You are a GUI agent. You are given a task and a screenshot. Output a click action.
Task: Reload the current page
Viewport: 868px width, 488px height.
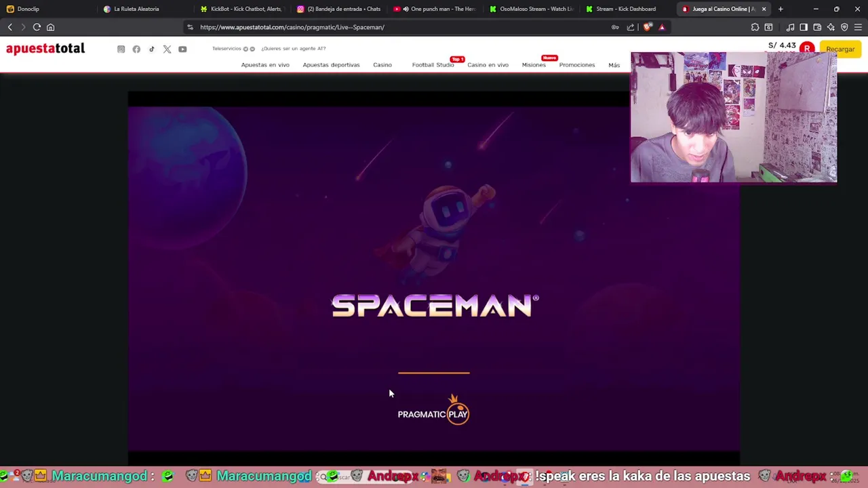tap(37, 27)
